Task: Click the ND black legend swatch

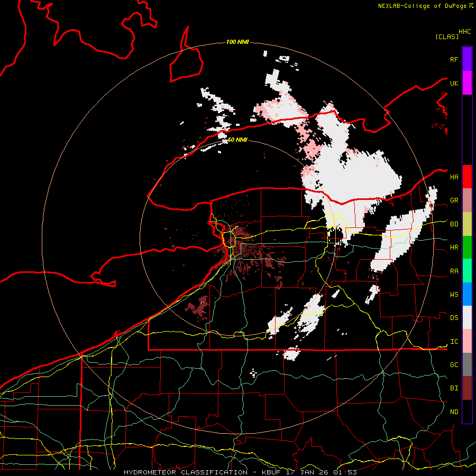Action: tap(467, 411)
